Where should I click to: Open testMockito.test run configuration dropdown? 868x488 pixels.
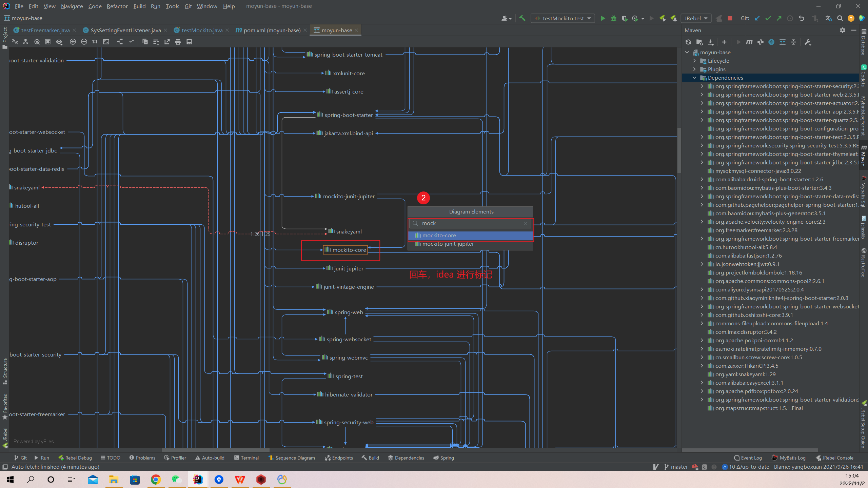(563, 18)
